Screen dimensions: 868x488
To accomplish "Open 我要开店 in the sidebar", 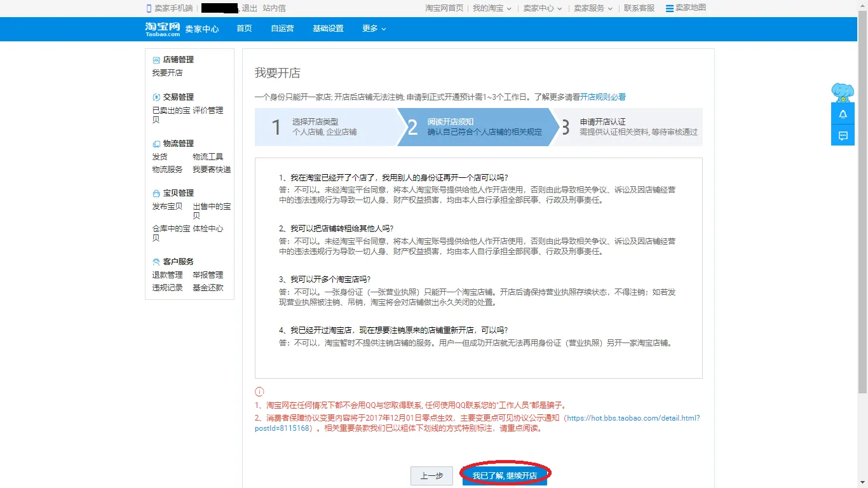I will (167, 73).
